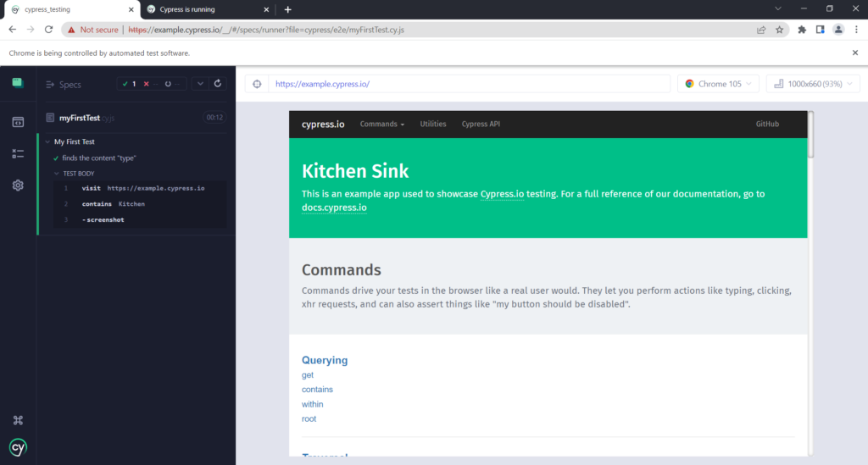Click the Cypress AUT URL field

point(469,84)
